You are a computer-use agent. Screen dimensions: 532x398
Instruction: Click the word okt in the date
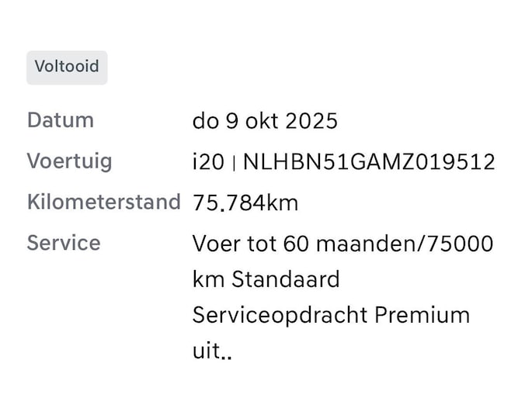tap(264, 122)
